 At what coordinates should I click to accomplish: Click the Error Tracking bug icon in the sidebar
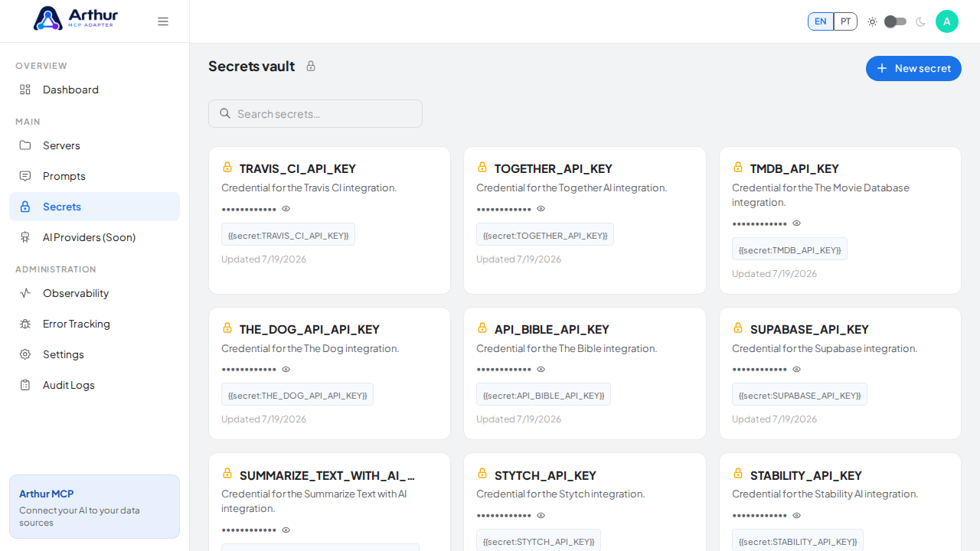(25, 324)
